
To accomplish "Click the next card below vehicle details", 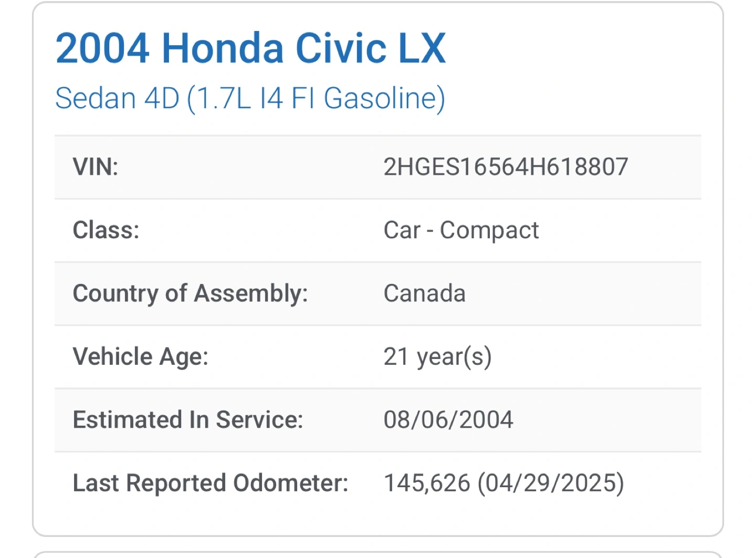I will tap(378, 554).
